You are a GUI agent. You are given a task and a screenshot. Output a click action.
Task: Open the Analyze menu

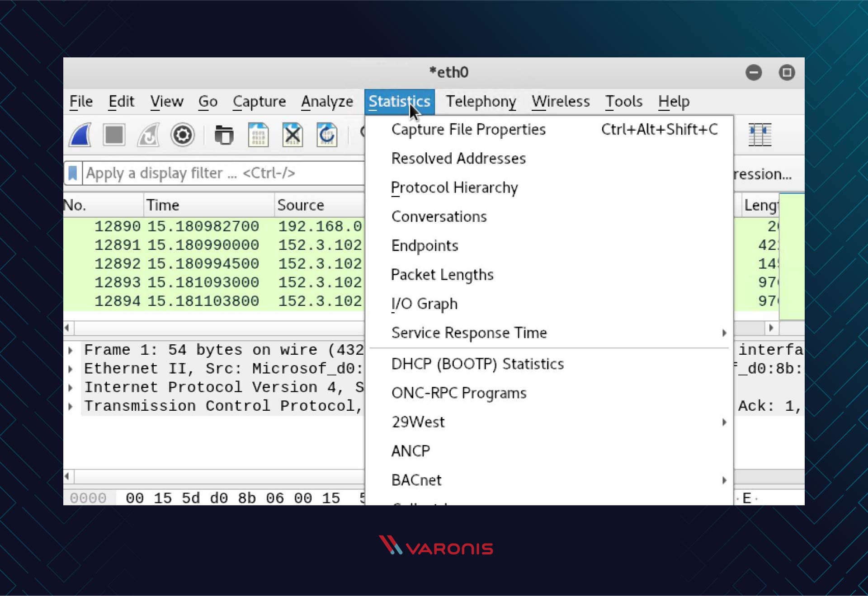pyautogui.click(x=327, y=102)
